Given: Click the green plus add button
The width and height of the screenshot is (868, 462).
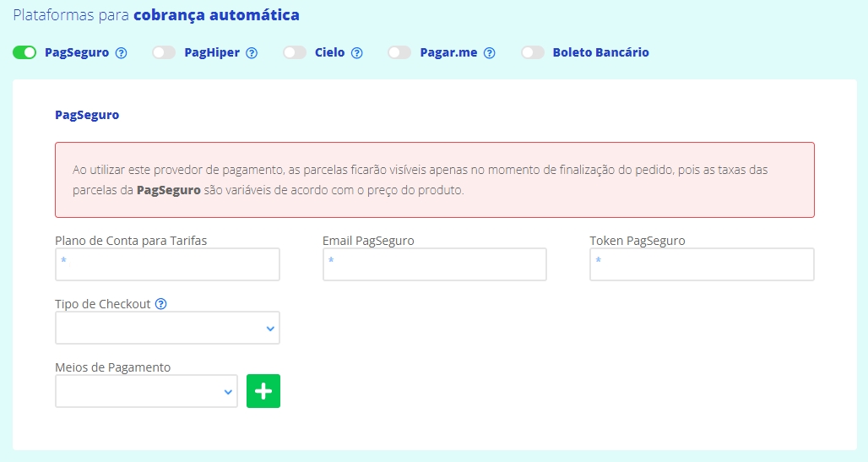Looking at the screenshot, I should [x=263, y=391].
